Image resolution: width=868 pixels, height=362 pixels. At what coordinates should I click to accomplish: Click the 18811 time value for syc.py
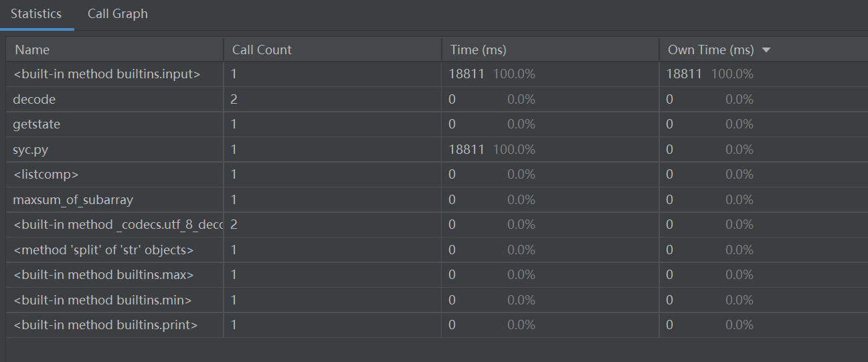[466, 149]
